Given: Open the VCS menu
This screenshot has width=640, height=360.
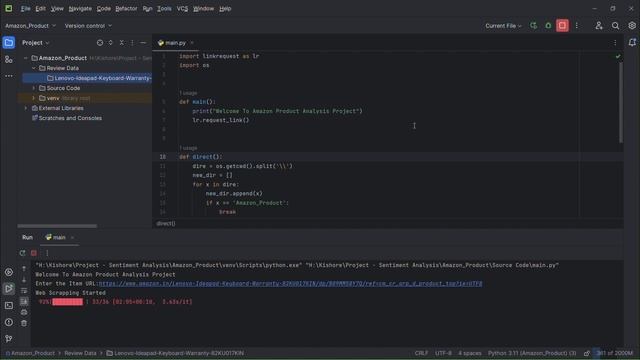Looking at the screenshot, I should (182, 8).
